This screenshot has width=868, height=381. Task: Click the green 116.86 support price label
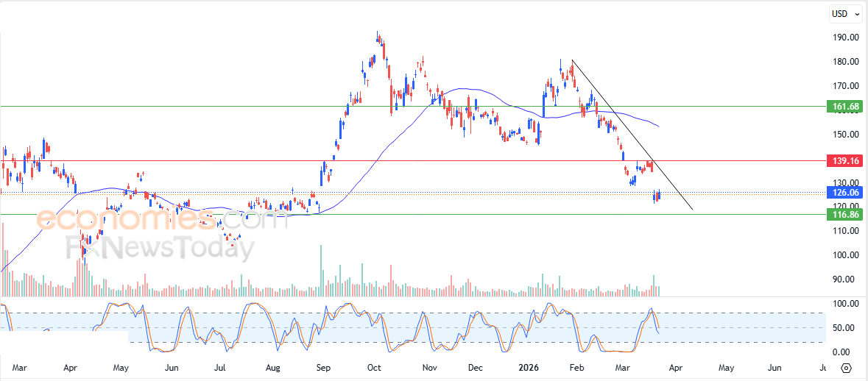pos(844,215)
